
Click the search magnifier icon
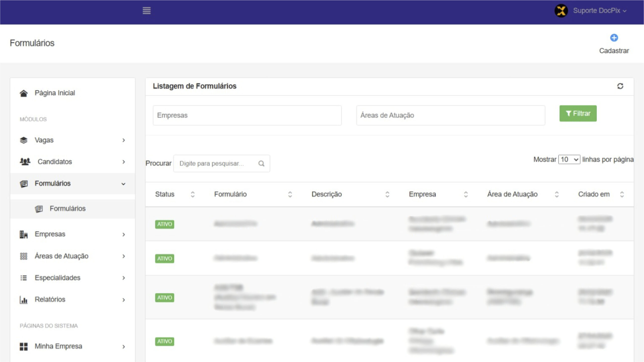[261, 164]
